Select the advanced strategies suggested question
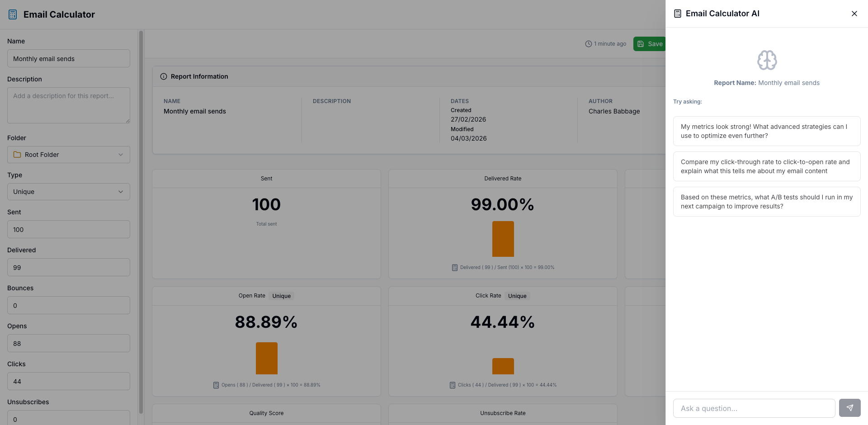 tap(766, 131)
